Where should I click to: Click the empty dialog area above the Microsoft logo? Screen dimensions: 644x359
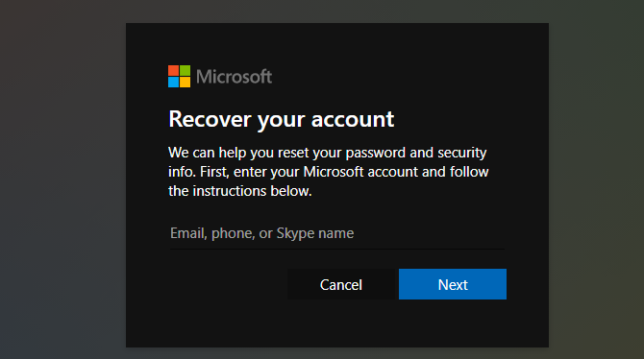coord(179,44)
